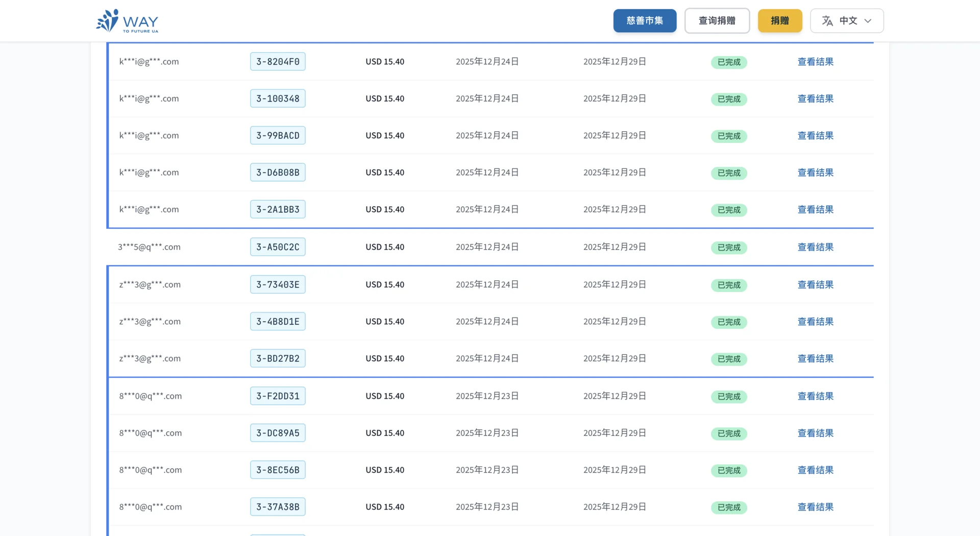Viewport: 980px width, 536px height.
Task: Click email in row 3-F2DD31
Action: click(151, 396)
